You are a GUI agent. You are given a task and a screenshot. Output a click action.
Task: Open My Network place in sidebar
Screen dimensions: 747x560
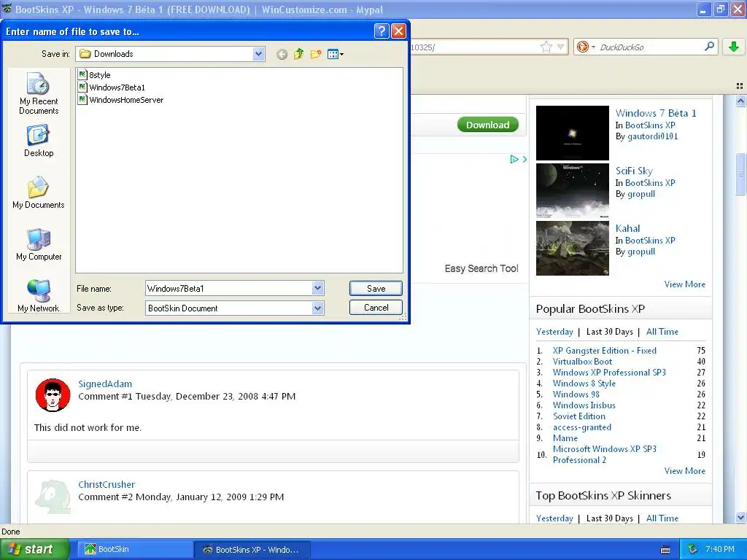click(x=39, y=296)
